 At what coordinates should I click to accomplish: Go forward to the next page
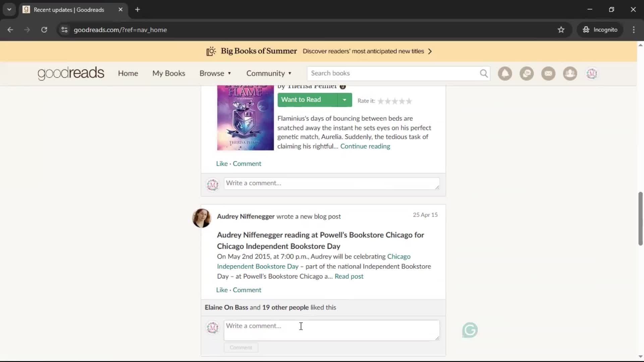(27, 29)
